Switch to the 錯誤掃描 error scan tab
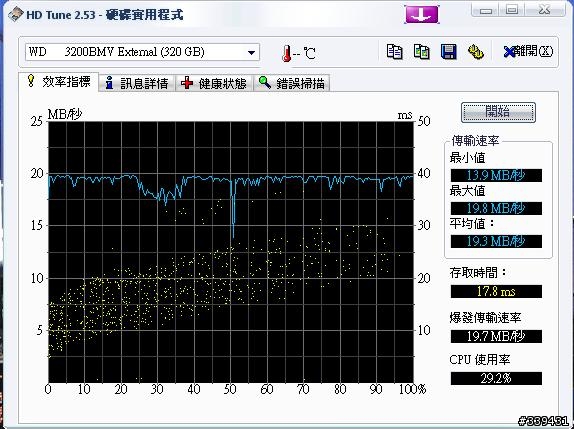 pos(292,83)
